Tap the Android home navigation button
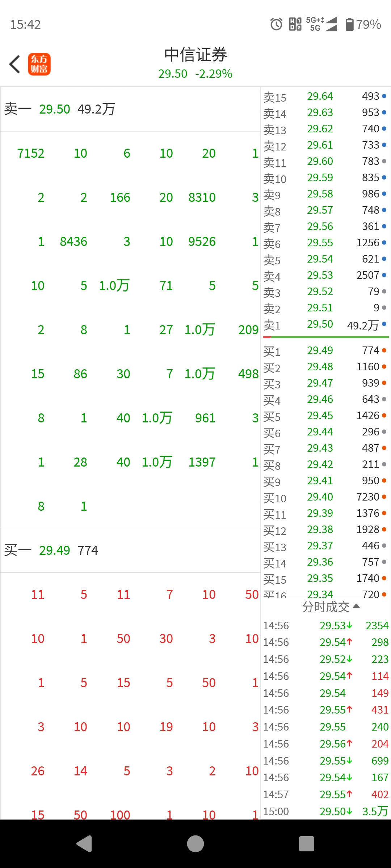Image resolution: width=391 pixels, height=868 pixels. point(195,844)
